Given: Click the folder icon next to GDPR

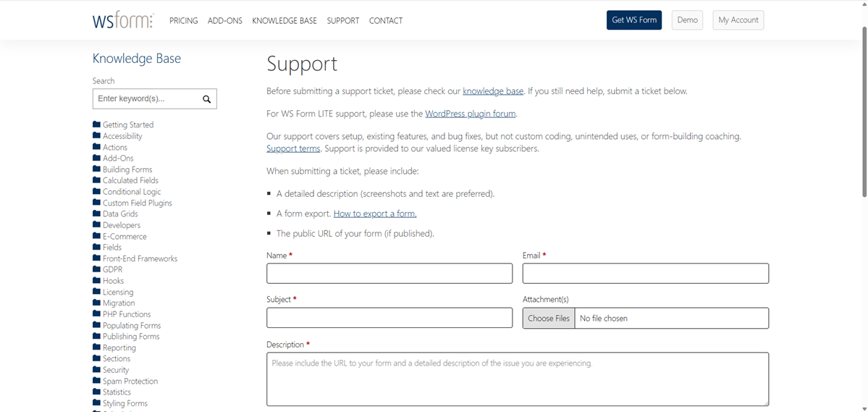Looking at the screenshot, I should click(96, 269).
